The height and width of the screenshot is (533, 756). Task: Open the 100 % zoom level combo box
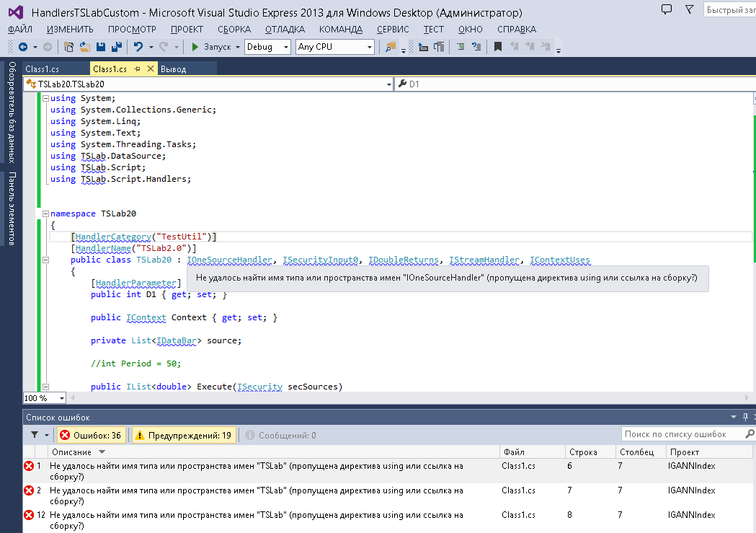tap(45, 398)
